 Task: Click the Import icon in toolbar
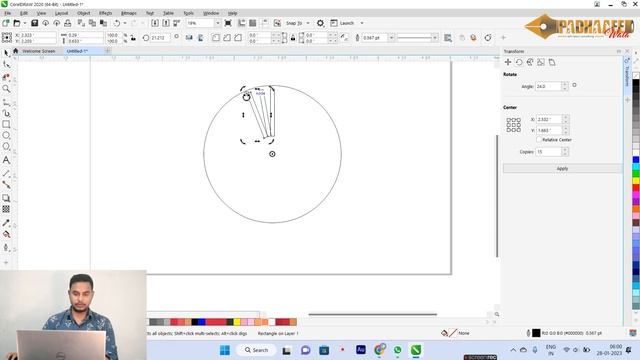tap(155, 23)
